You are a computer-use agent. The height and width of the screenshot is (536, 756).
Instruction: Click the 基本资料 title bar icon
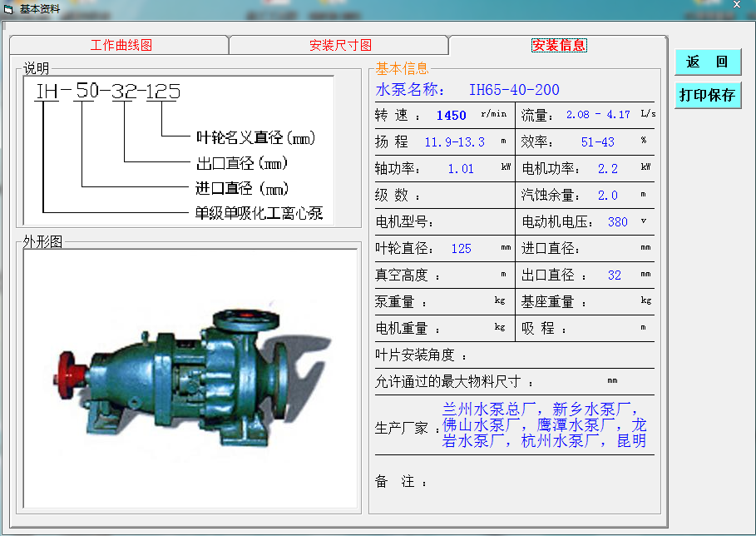(x=8, y=9)
